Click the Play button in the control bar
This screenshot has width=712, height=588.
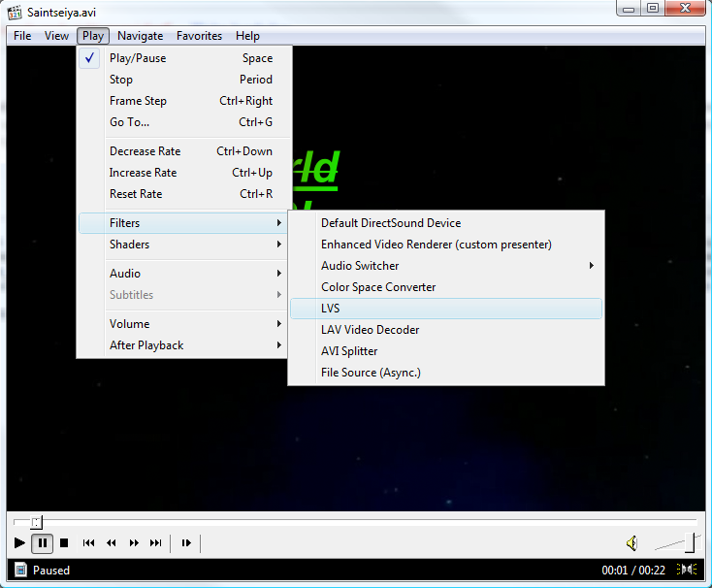click(19, 543)
